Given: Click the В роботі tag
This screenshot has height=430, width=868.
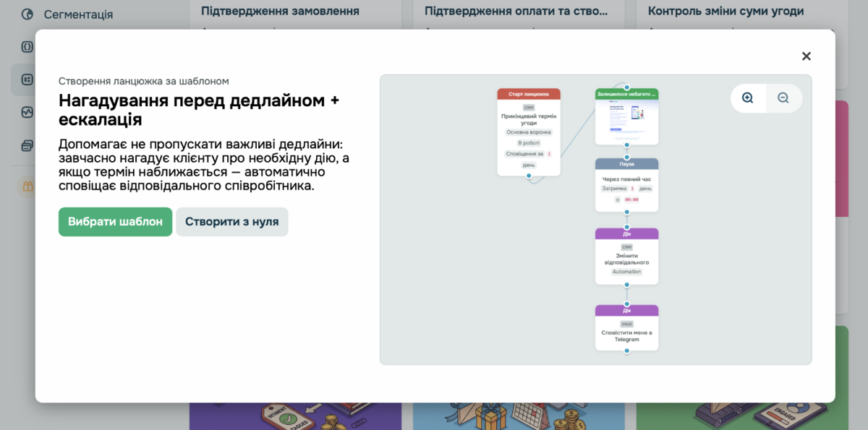Looking at the screenshot, I should [x=529, y=143].
